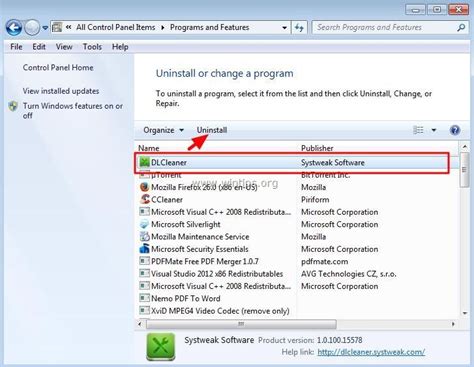The height and width of the screenshot is (367, 474).
Task: Click the horizontal scrollbar right arrow
Action: coord(453,324)
